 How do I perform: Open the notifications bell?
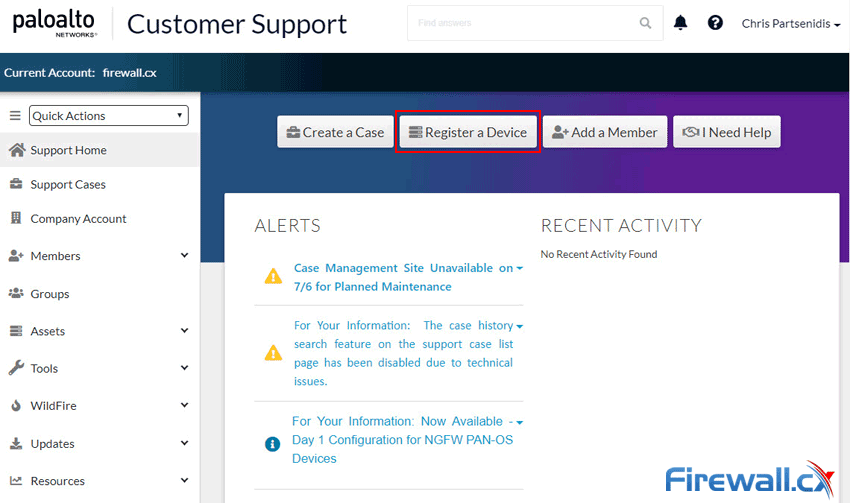pyautogui.click(x=680, y=23)
